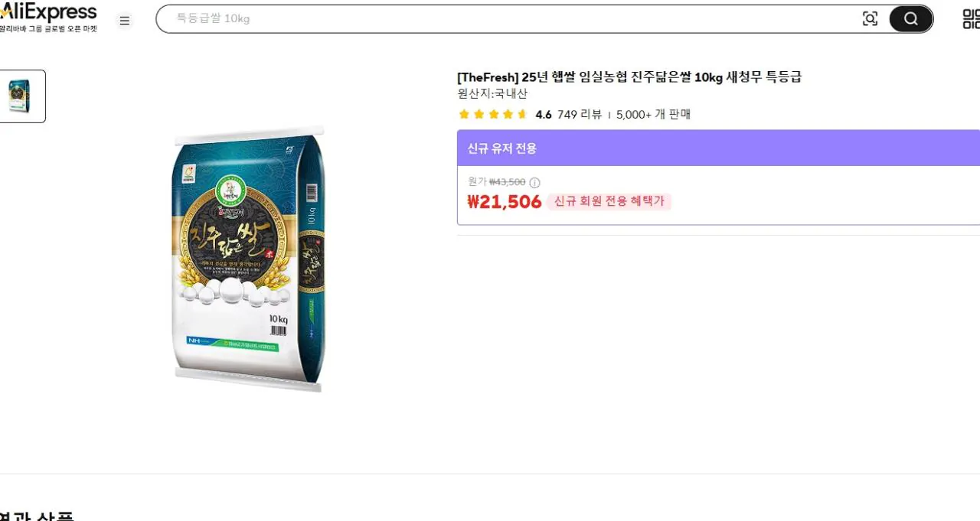Click the large rice bag product image
The width and height of the screenshot is (980, 521).
(x=250, y=259)
